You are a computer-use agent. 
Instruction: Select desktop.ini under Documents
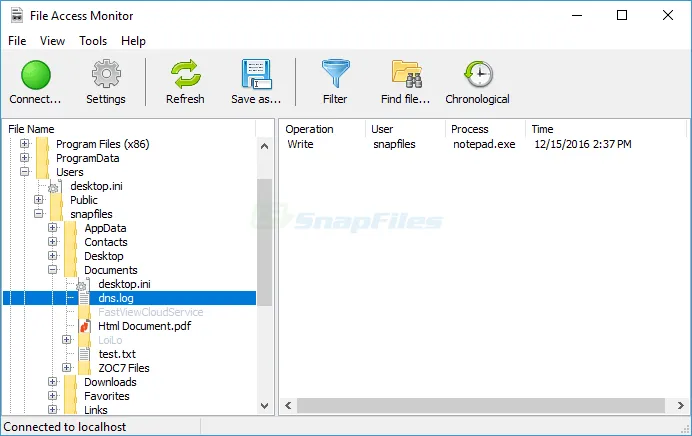point(124,284)
